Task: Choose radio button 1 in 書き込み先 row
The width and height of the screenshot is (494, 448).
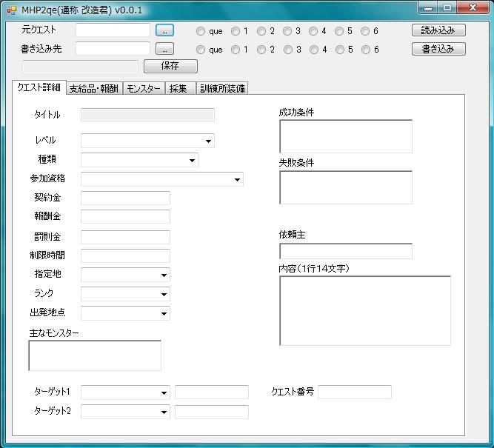Action: tap(236, 50)
